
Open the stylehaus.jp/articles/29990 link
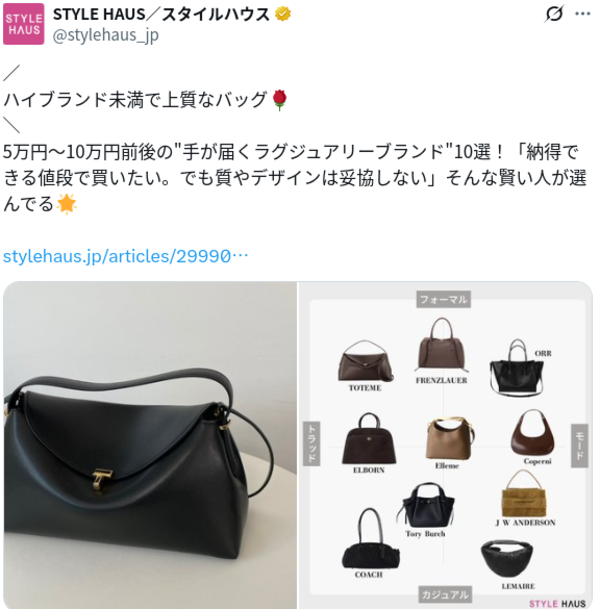[125, 256]
